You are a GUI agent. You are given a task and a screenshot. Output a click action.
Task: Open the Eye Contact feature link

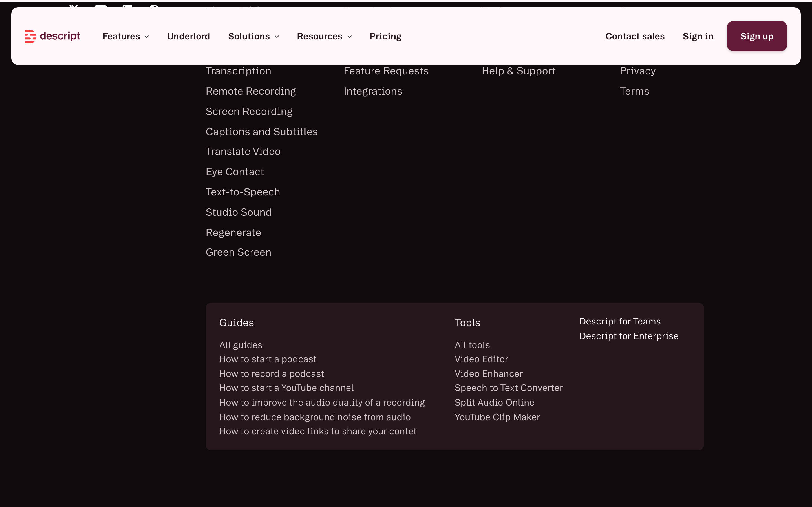(235, 172)
